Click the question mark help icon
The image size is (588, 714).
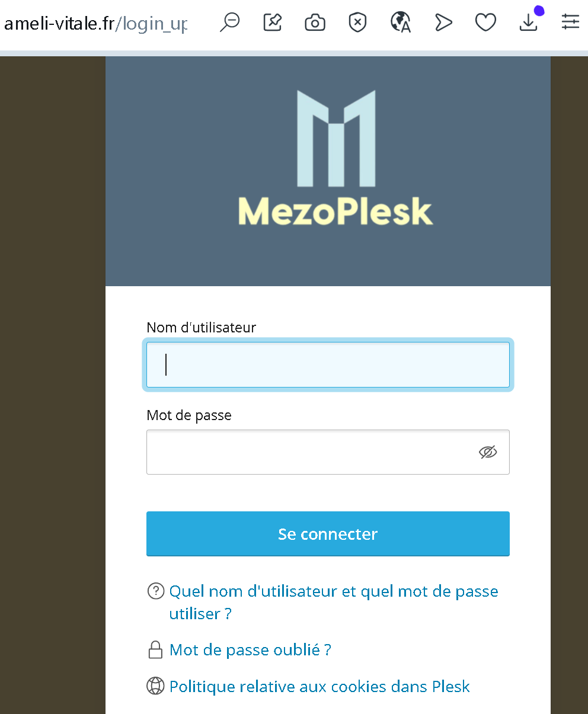click(x=155, y=591)
